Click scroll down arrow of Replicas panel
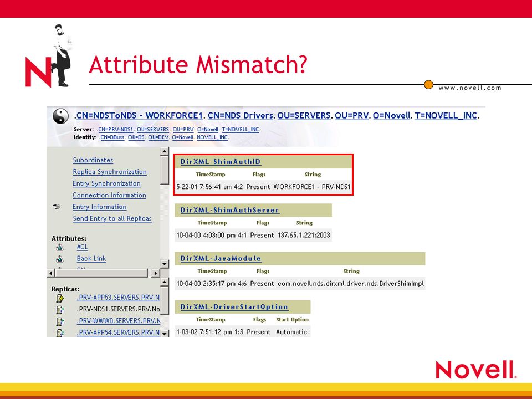Screen dimensions: 532x399 click(x=165, y=333)
